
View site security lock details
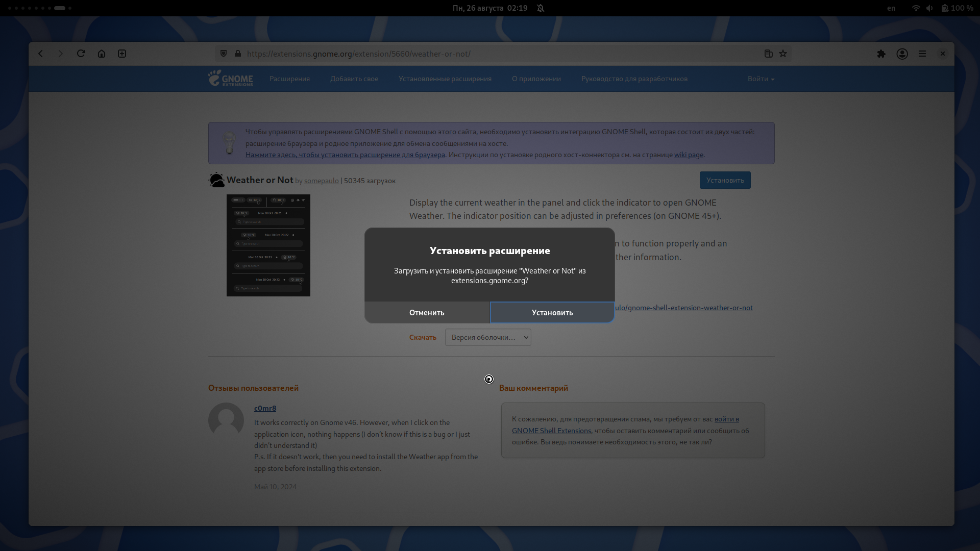click(237, 54)
